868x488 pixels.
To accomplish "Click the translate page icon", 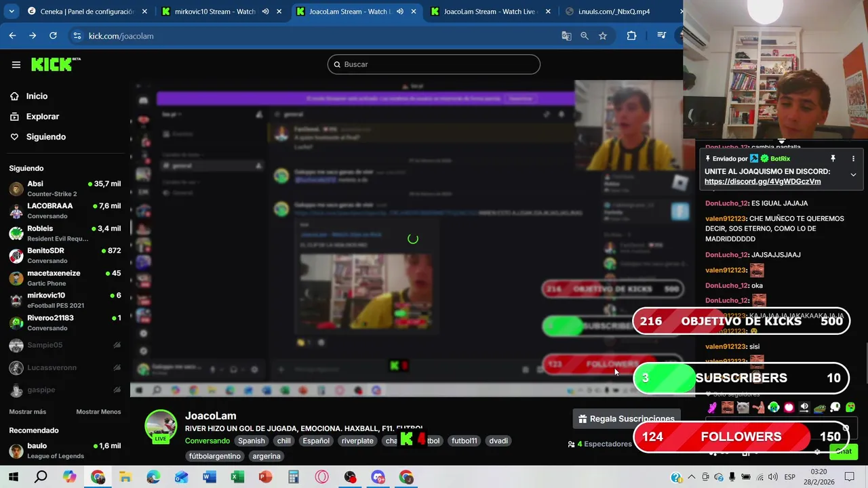I will click(x=566, y=36).
